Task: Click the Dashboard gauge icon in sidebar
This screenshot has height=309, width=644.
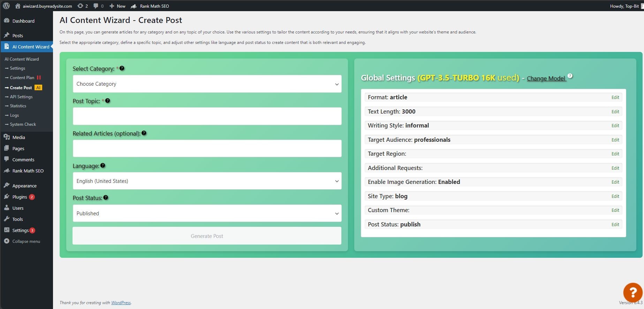Action: (7, 21)
